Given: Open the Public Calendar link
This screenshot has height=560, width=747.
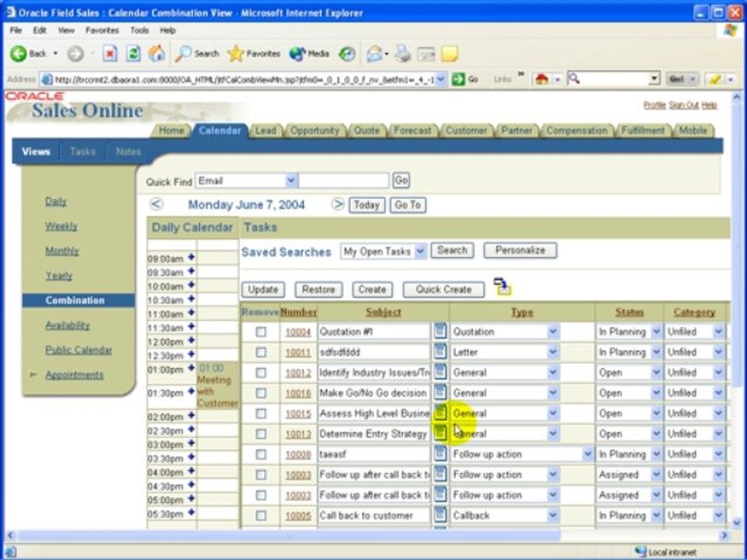Looking at the screenshot, I should pyautogui.click(x=79, y=350).
